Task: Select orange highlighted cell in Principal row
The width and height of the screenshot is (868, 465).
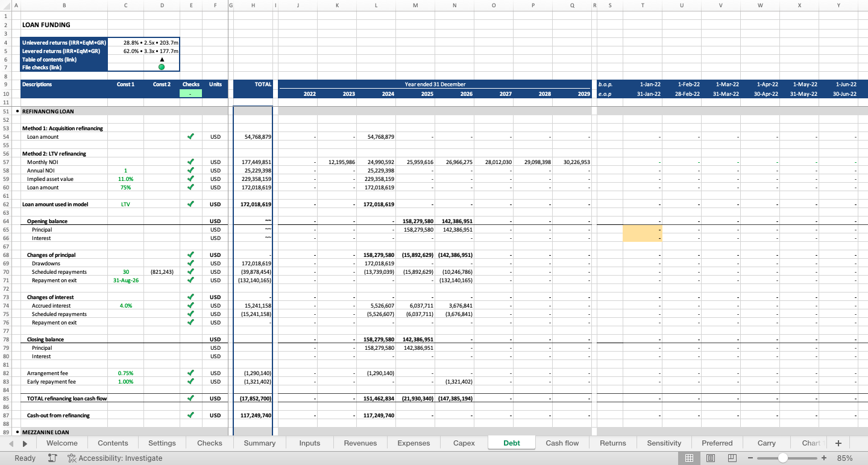Action: coord(642,230)
